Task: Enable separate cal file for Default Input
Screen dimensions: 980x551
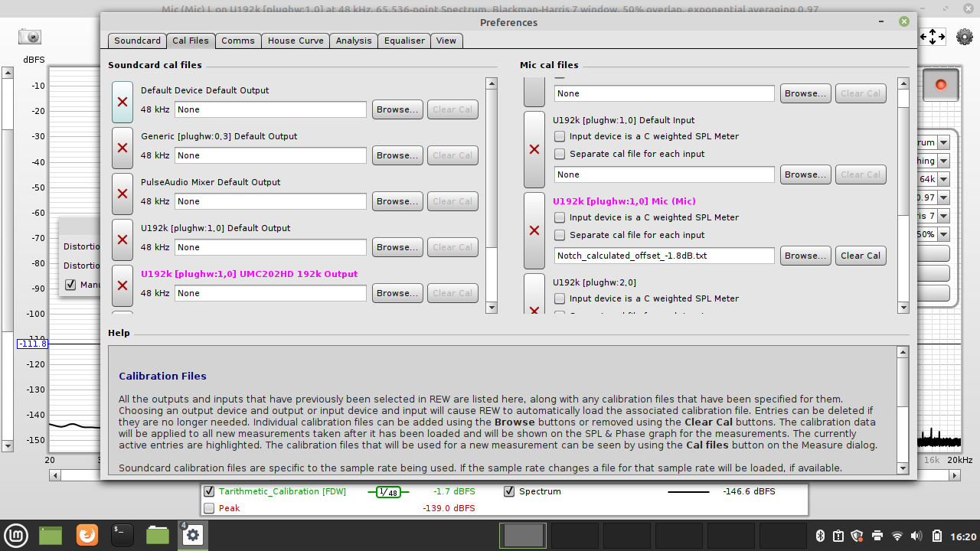Action: click(560, 154)
